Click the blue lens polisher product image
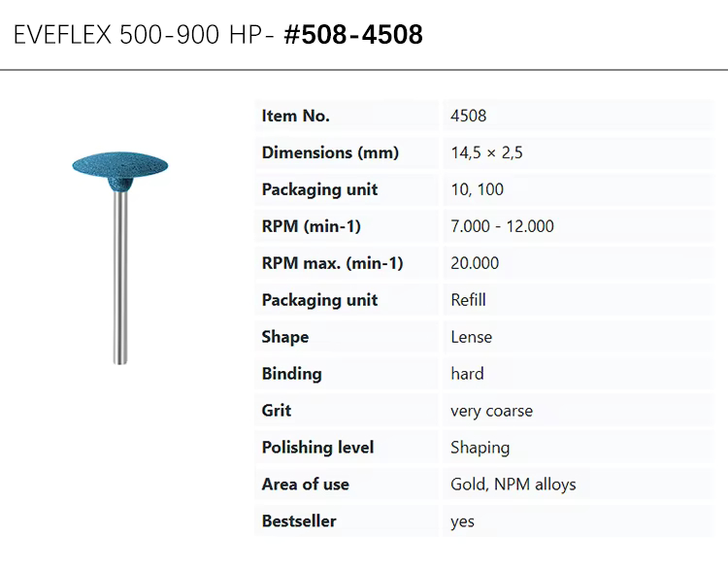This screenshot has width=728, height=570. coord(120,258)
